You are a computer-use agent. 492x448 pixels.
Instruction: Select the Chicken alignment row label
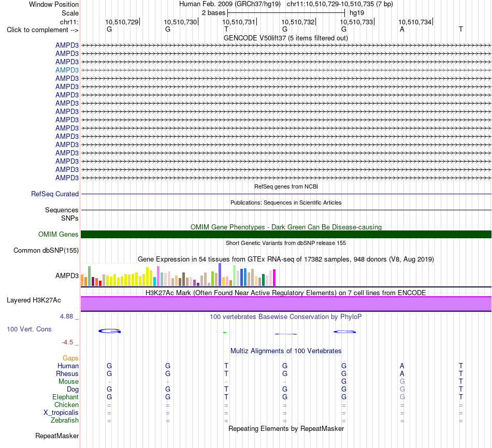pos(66,404)
